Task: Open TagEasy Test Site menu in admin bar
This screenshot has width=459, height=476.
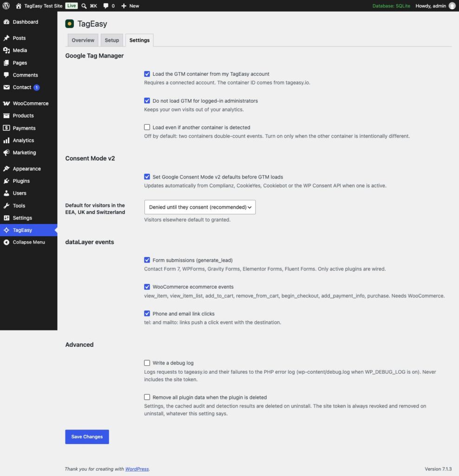Action: point(39,6)
